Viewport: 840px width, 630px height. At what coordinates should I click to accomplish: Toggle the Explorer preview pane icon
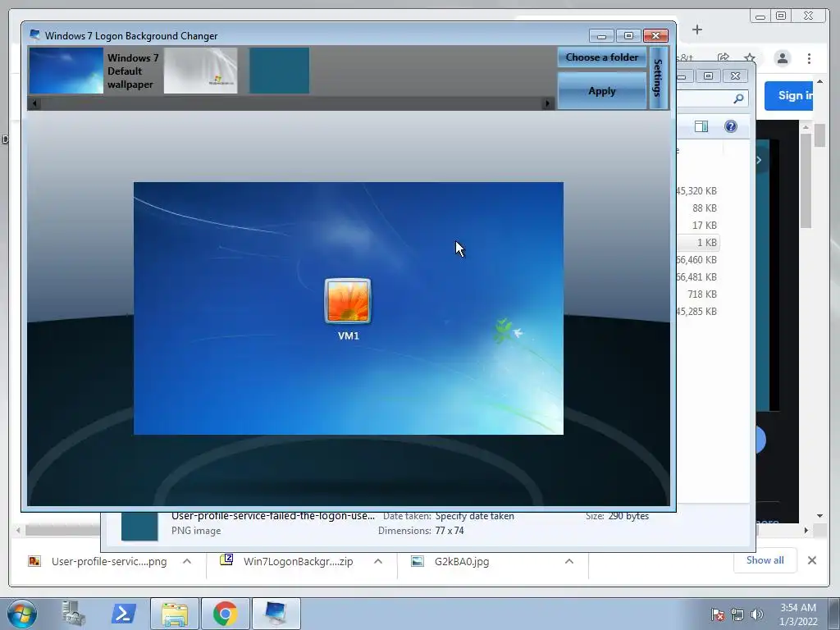point(701,126)
